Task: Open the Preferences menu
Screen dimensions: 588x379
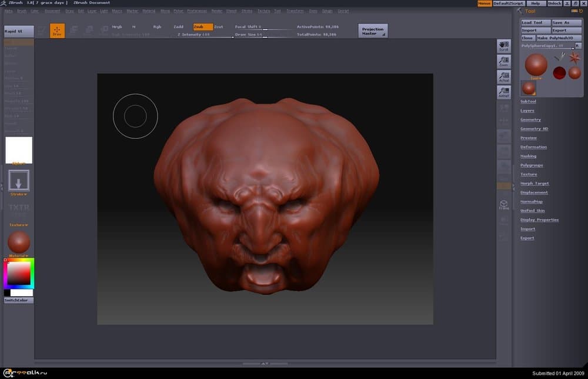Action: (x=197, y=11)
